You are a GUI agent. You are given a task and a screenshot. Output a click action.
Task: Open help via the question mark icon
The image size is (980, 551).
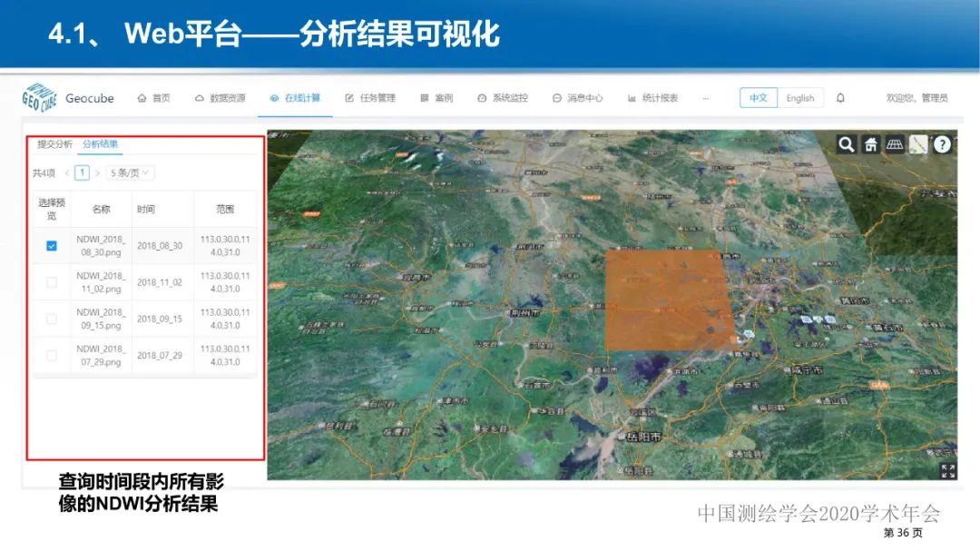pyautogui.click(x=941, y=143)
